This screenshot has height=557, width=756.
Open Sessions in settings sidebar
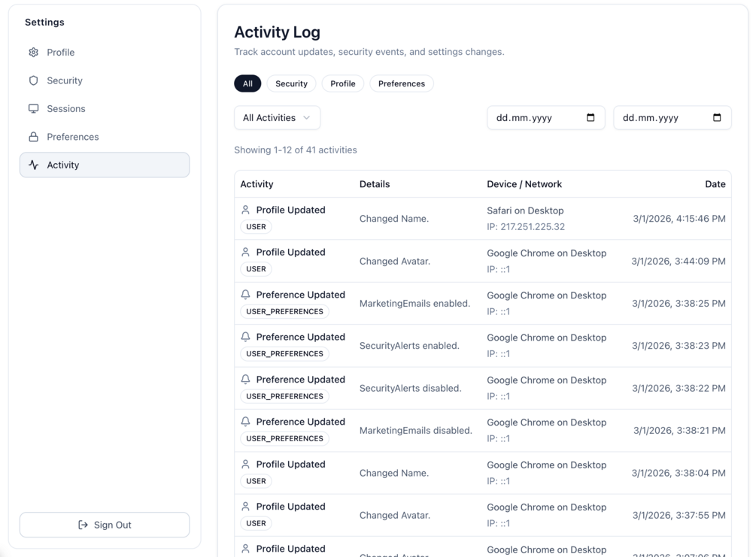click(105, 109)
